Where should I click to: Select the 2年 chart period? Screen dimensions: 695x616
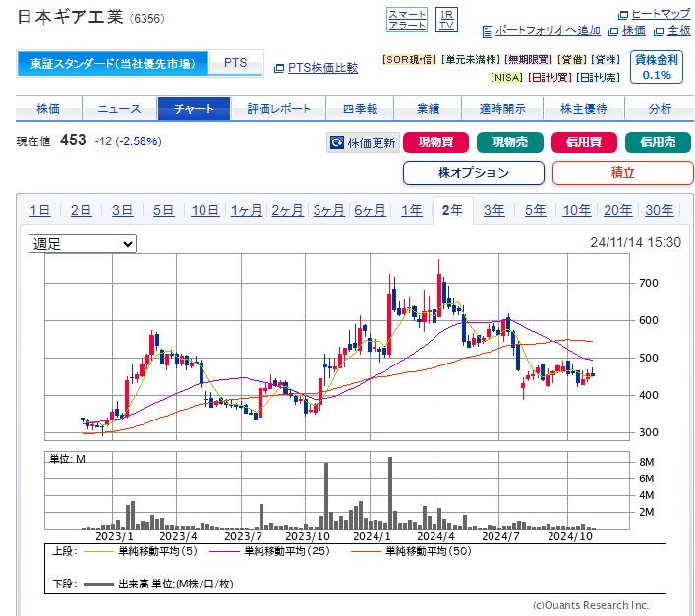pos(452,210)
